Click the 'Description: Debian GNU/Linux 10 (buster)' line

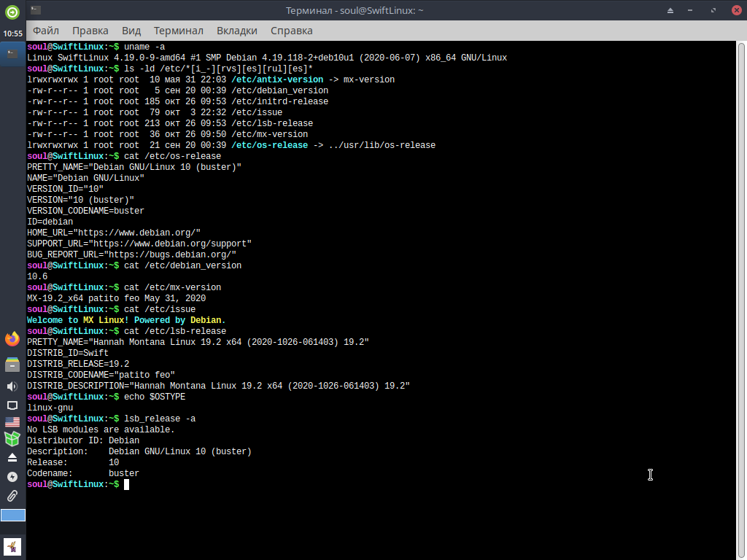(x=139, y=452)
